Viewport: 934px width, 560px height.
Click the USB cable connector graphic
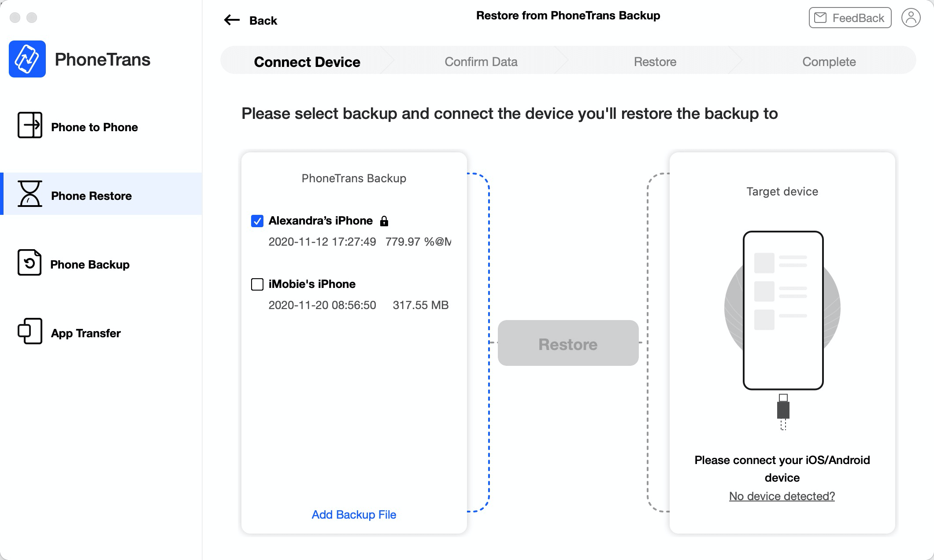[x=783, y=412]
